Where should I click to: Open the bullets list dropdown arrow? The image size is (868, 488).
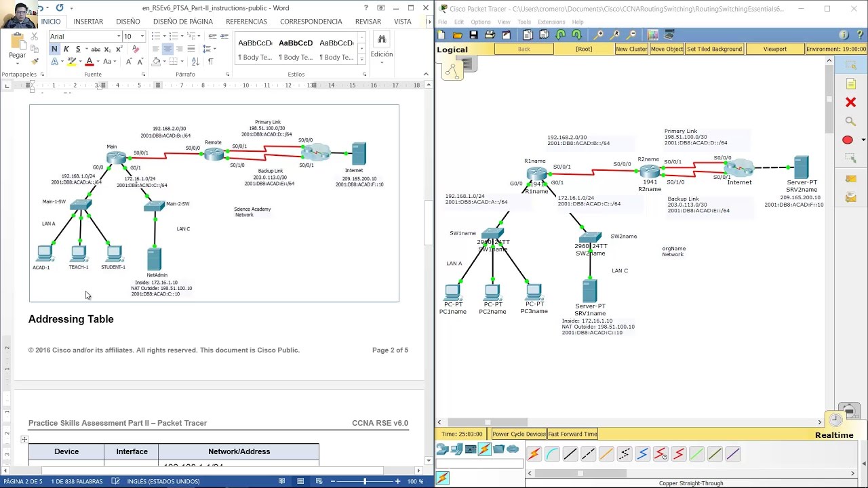tap(165, 36)
